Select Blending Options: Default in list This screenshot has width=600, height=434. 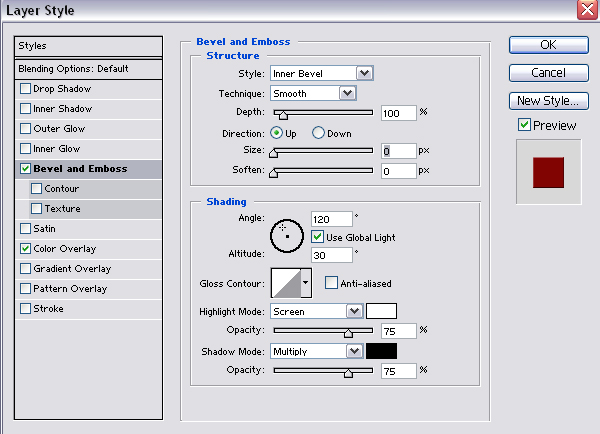[89, 68]
